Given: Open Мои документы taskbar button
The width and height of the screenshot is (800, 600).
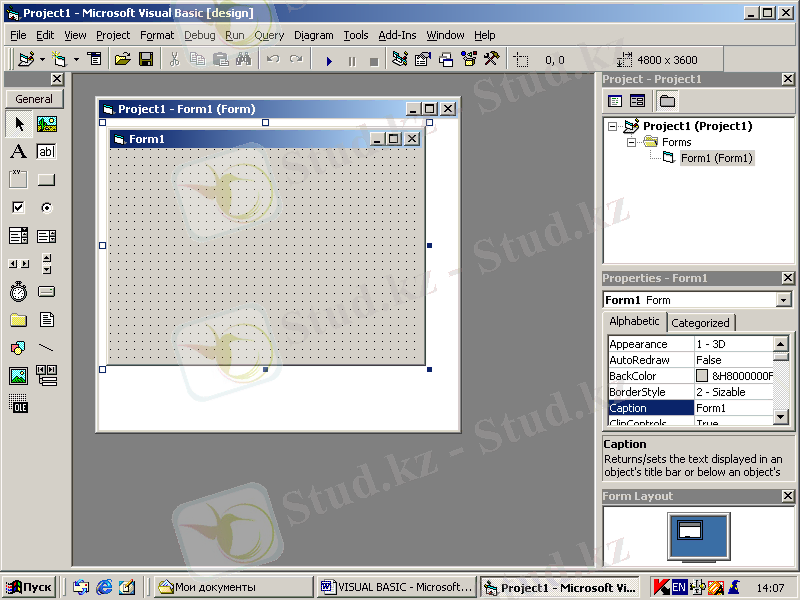Looking at the screenshot, I should (234, 587).
